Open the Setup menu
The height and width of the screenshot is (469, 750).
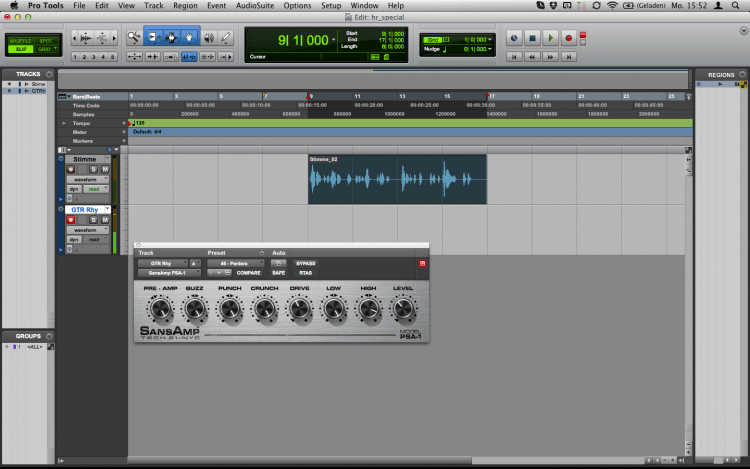331,6
